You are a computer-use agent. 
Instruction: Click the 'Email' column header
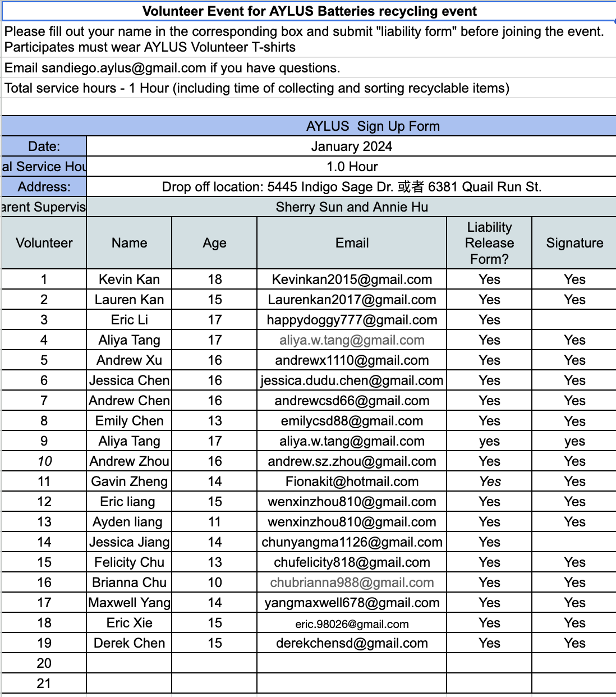click(x=352, y=243)
